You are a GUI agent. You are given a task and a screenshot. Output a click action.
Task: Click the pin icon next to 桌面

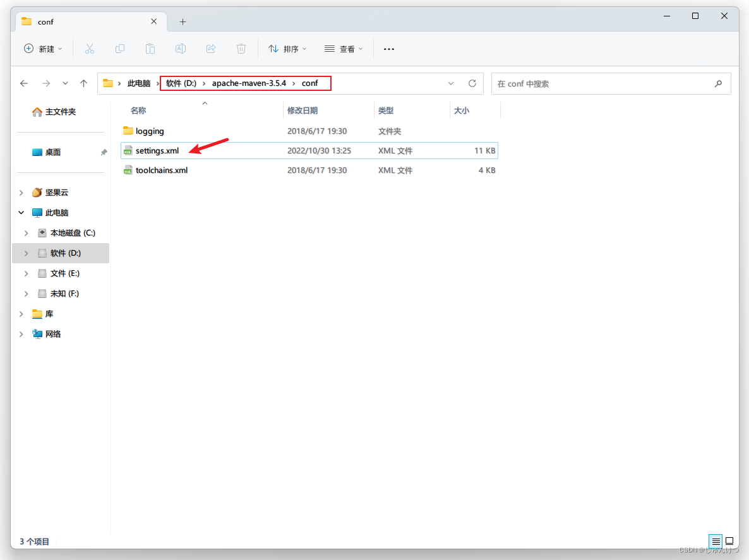click(104, 152)
